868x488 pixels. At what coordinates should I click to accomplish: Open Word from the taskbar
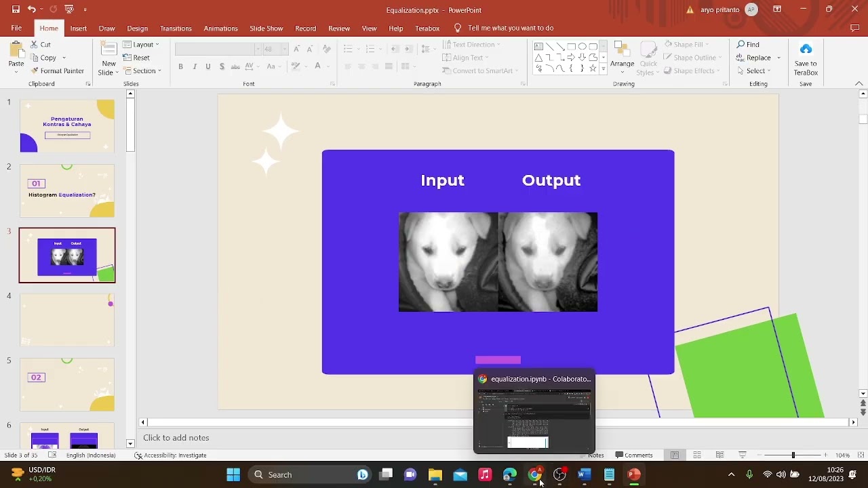584,474
